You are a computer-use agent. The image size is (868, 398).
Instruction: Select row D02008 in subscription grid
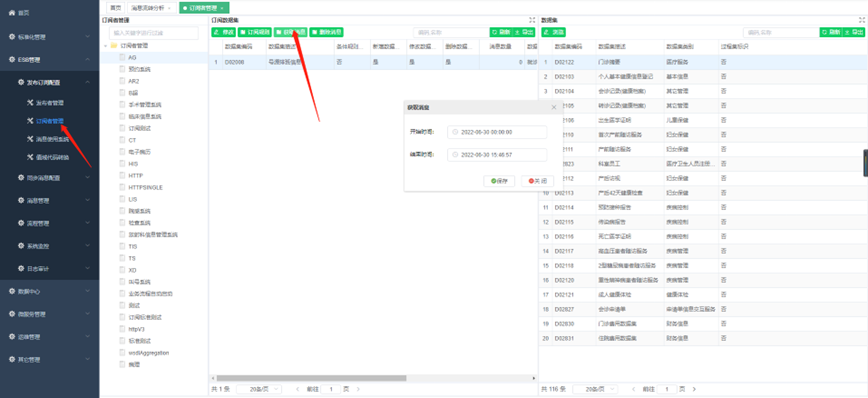(x=374, y=63)
